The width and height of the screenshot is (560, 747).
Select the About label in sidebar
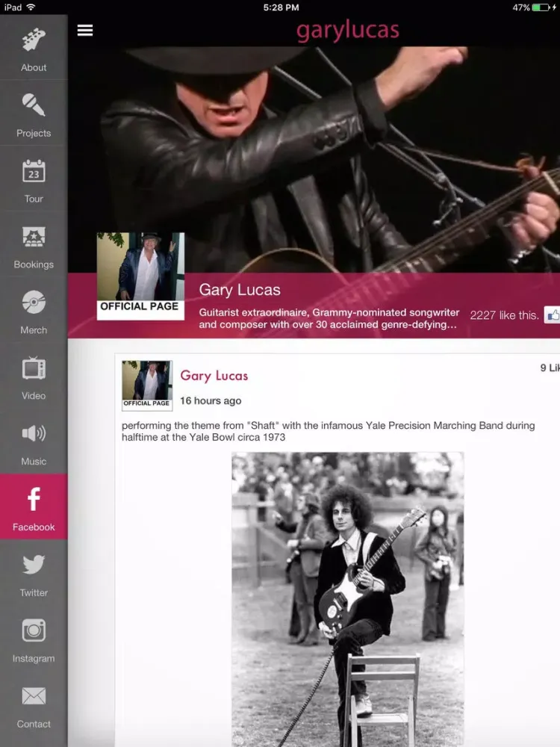[34, 68]
